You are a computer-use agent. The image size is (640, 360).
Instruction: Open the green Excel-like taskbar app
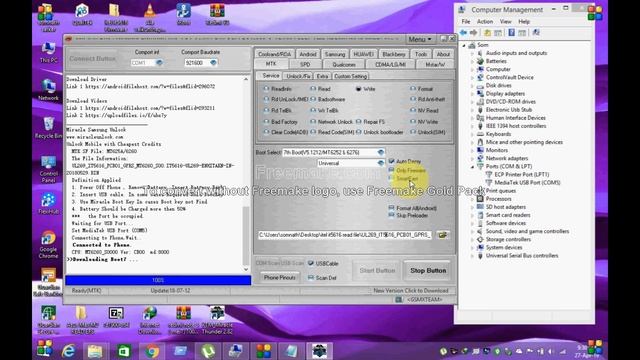(124, 351)
